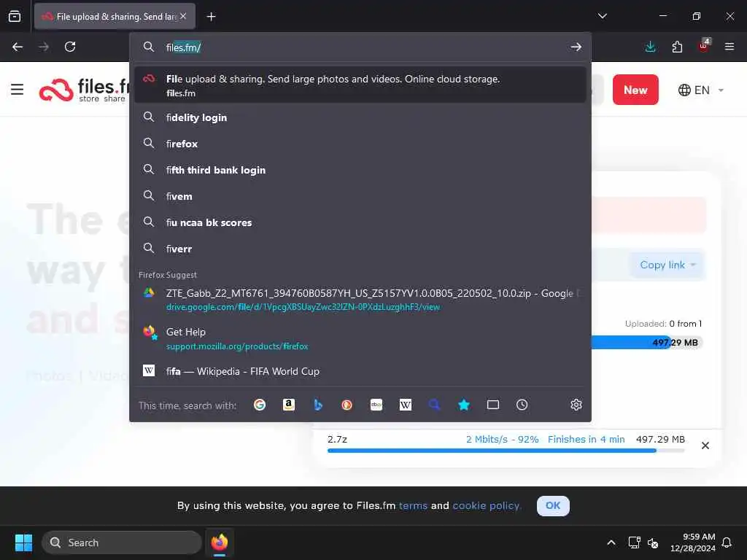Open the files.fm hamburger site menu

click(x=18, y=90)
